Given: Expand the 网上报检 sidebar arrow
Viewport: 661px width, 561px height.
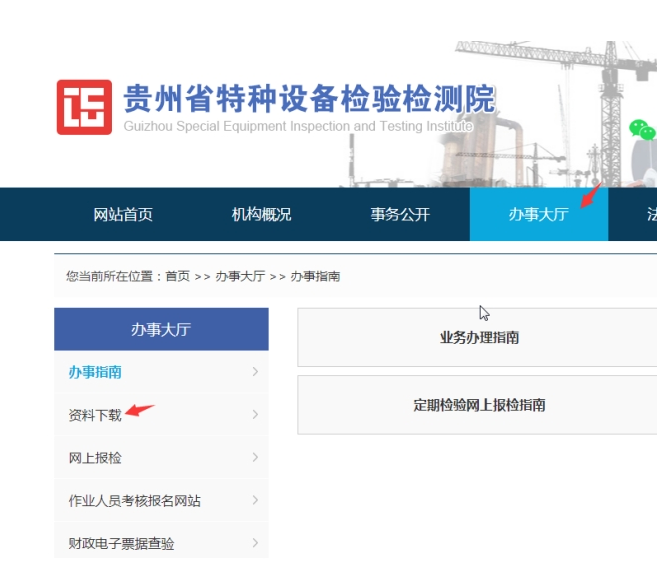Looking at the screenshot, I should [256, 458].
